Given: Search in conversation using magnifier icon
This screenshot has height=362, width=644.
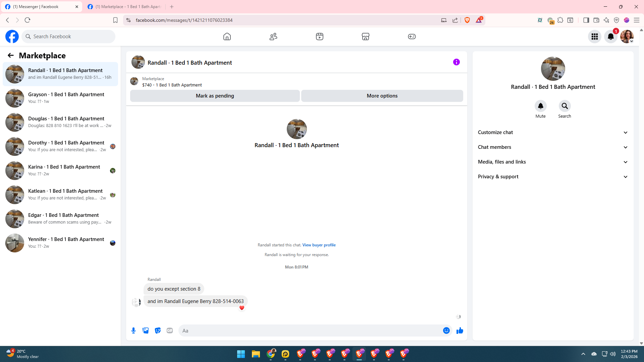Looking at the screenshot, I should (565, 106).
